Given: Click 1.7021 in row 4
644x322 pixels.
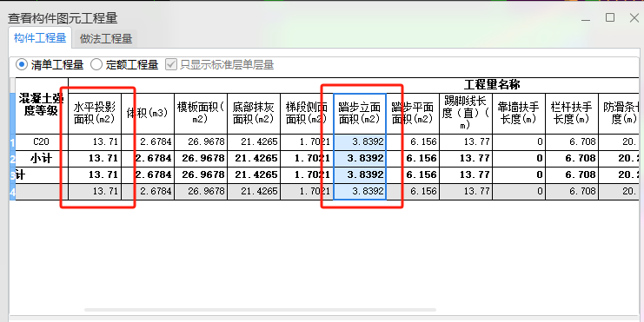Looking at the screenshot, I should click(307, 192).
